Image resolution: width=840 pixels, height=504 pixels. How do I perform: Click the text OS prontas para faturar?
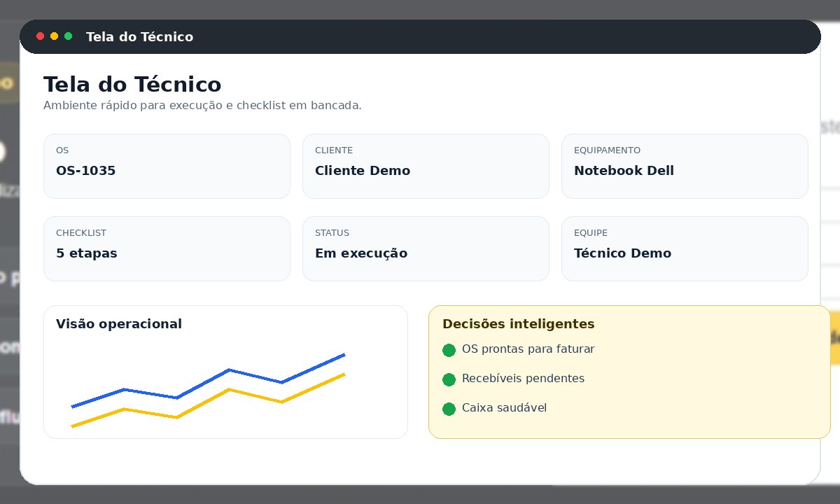coord(528,349)
